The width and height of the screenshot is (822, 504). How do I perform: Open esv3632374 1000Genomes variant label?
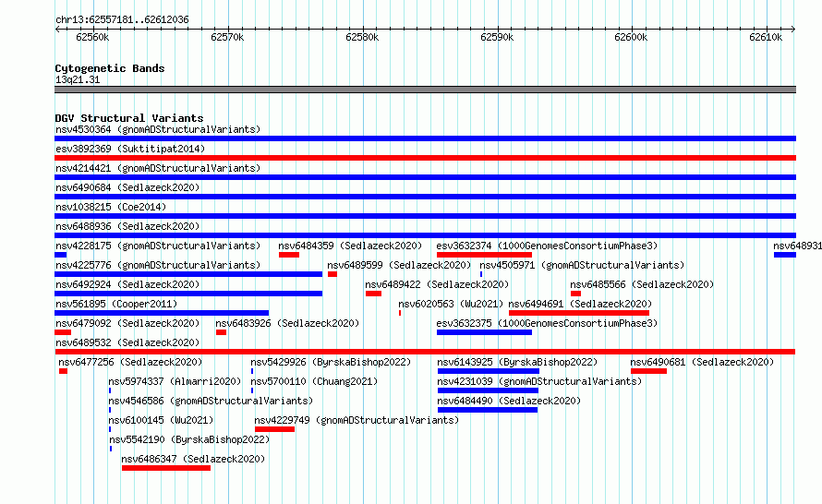[547, 246]
